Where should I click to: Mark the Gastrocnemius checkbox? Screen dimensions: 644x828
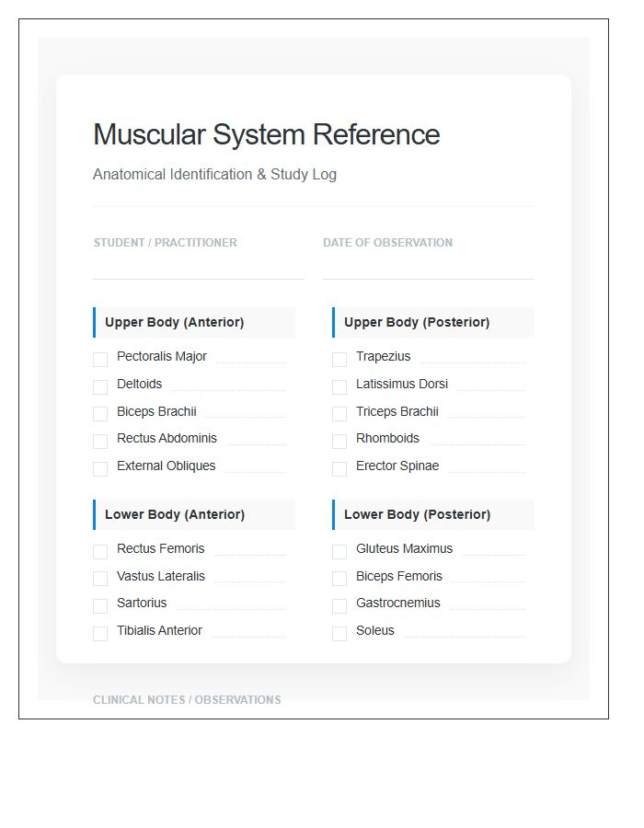[339, 606]
